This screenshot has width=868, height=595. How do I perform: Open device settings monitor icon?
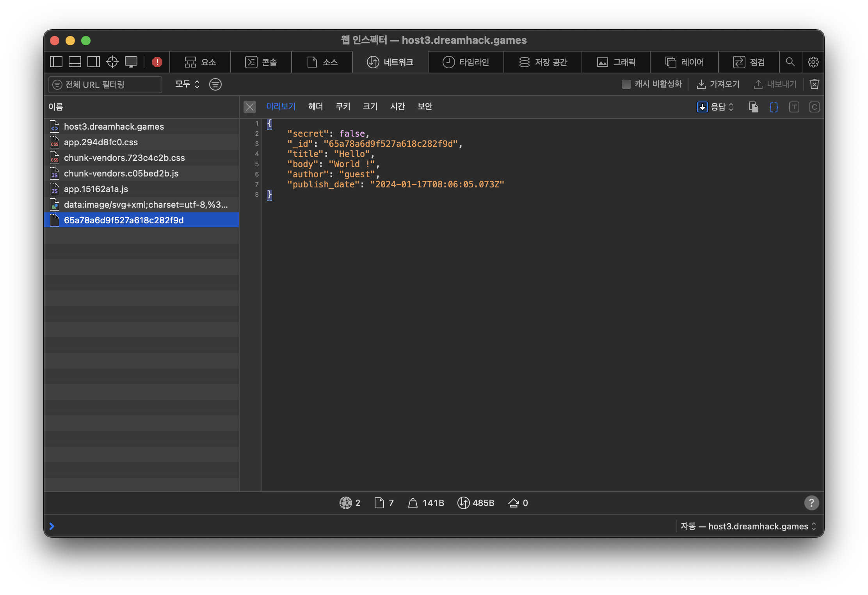click(x=131, y=62)
